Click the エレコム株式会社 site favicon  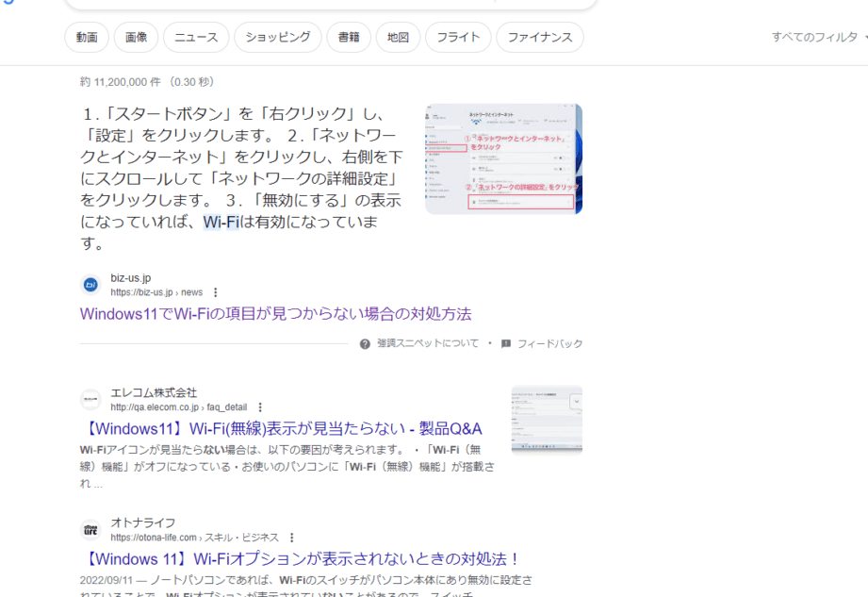[90, 399]
